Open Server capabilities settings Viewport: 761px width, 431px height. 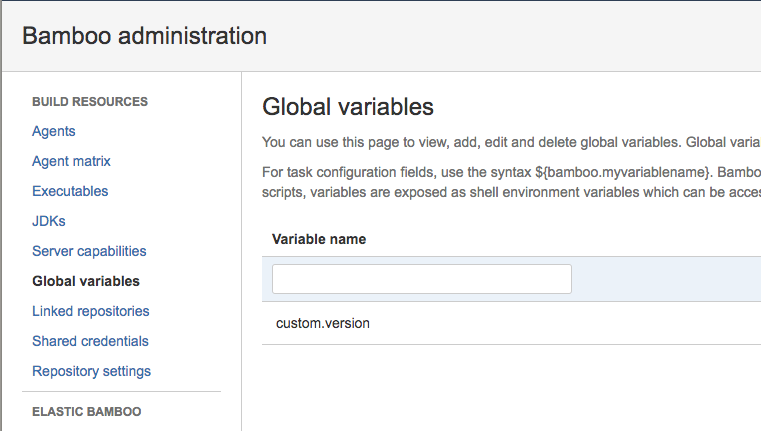[89, 251]
